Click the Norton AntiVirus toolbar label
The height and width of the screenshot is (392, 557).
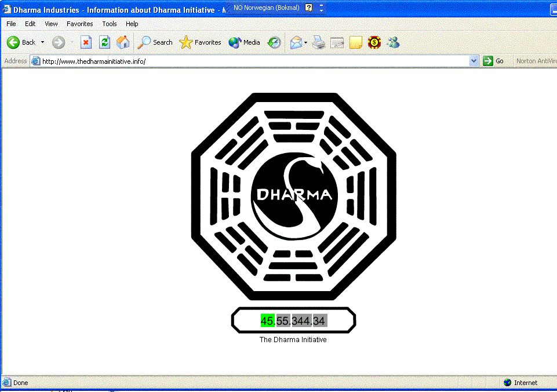tap(536, 61)
